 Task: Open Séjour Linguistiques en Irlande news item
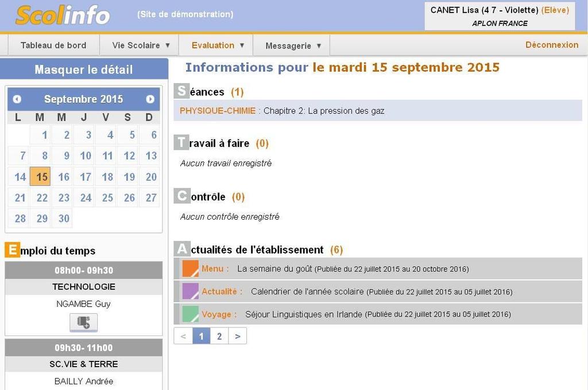[304, 314]
